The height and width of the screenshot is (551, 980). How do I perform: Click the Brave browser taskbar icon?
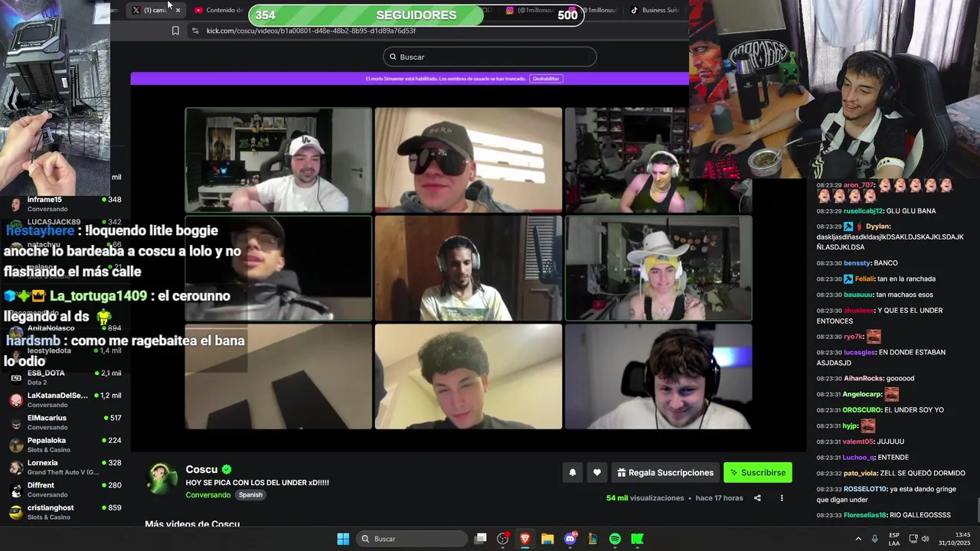tap(525, 539)
